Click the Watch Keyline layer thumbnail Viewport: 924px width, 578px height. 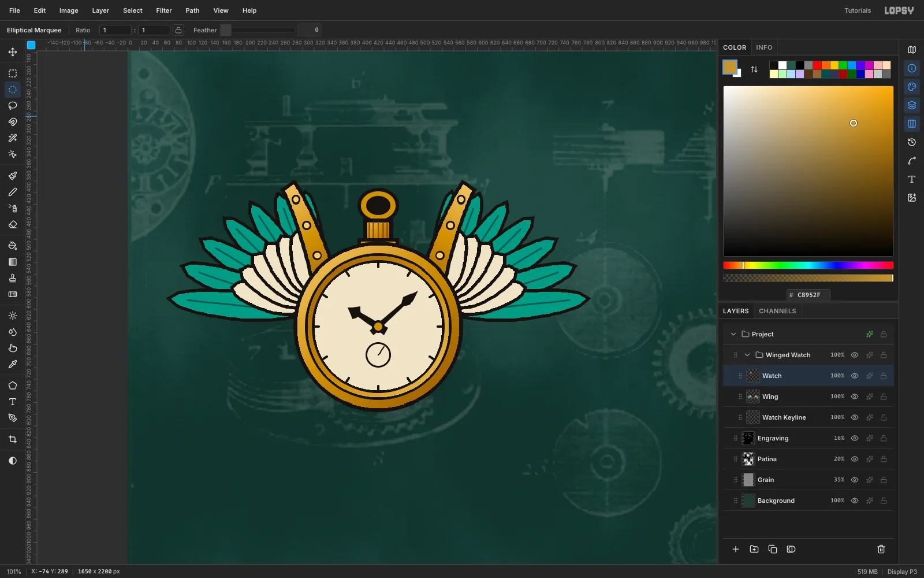[753, 417]
